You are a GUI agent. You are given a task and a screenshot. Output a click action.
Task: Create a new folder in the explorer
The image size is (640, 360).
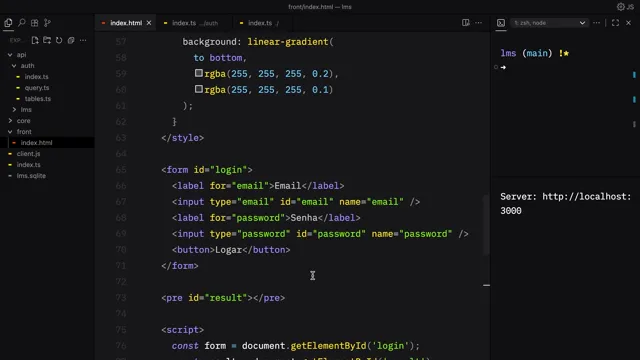point(47,40)
